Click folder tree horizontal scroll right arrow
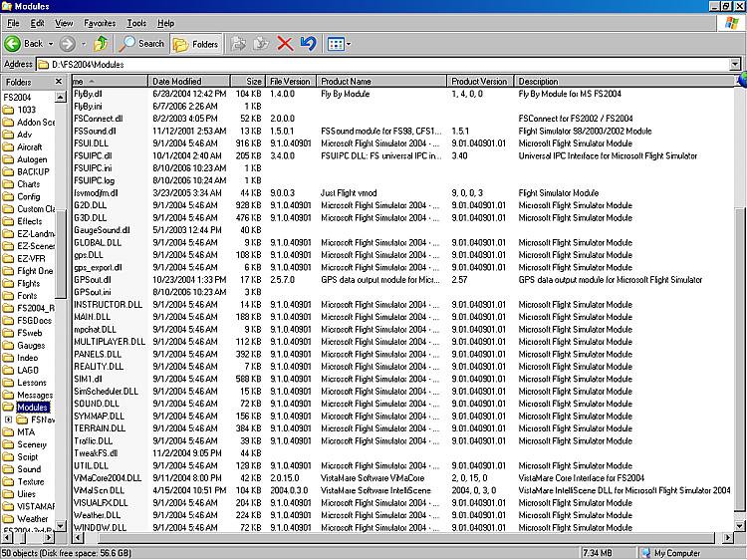This screenshot has width=747, height=560. click(x=49, y=538)
